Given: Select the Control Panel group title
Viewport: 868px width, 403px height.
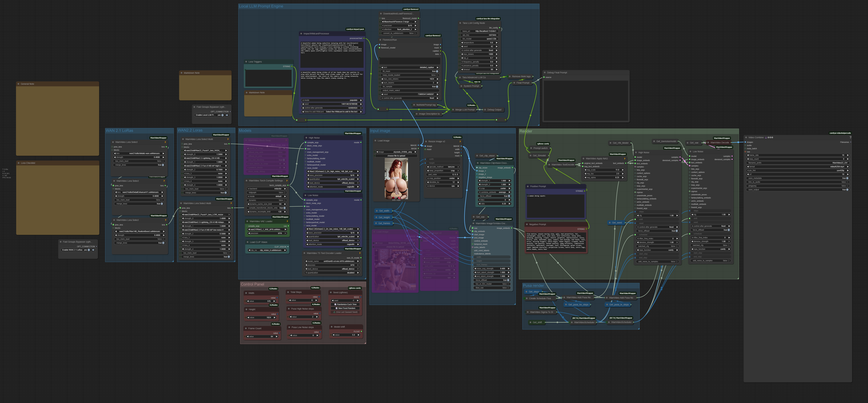Looking at the screenshot, I should tap(252, 284).
